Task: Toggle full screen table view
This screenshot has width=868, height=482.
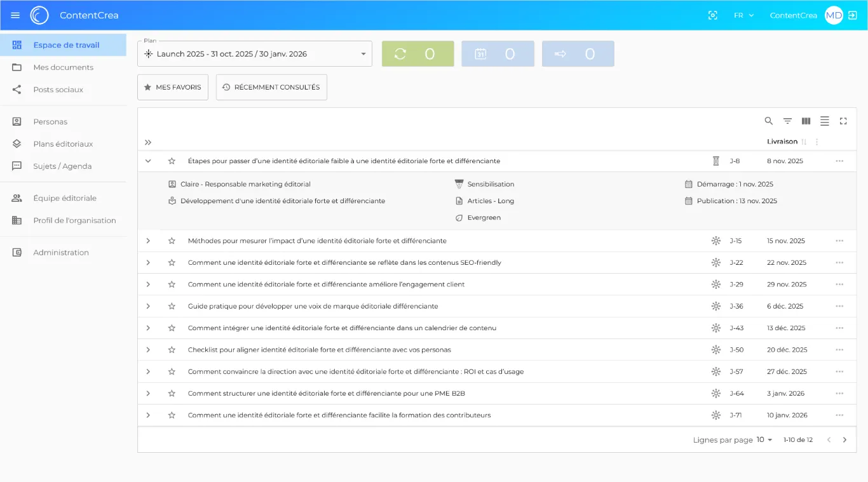Action: 843,121
